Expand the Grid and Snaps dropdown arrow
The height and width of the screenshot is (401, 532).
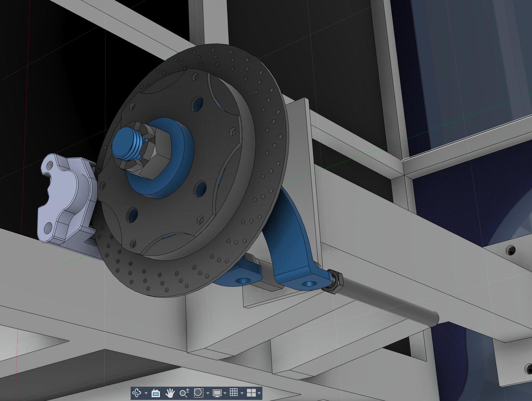242,393
